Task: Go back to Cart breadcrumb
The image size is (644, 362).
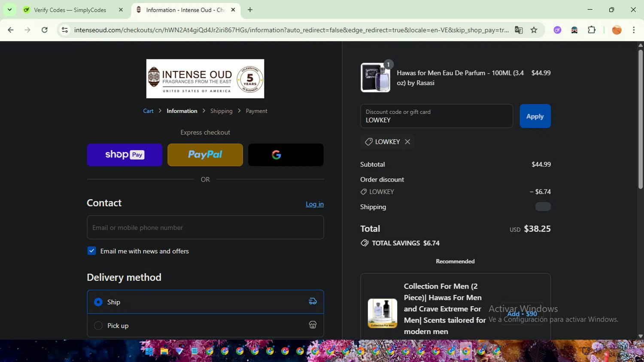Action: pos(148,111)
